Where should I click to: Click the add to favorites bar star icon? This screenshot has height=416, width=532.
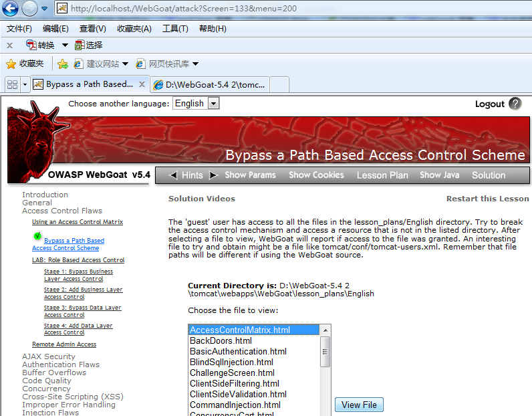pyautogui.click(x=62, y=64)
